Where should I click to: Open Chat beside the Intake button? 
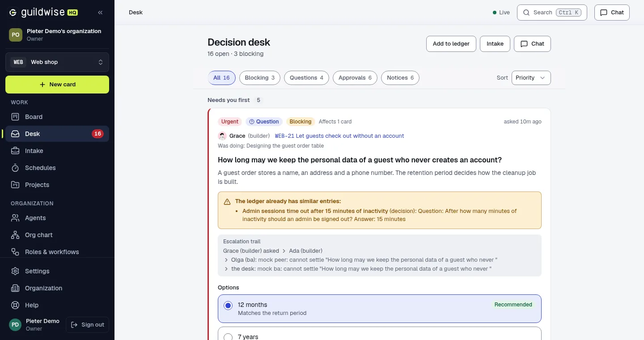point(532,44)
